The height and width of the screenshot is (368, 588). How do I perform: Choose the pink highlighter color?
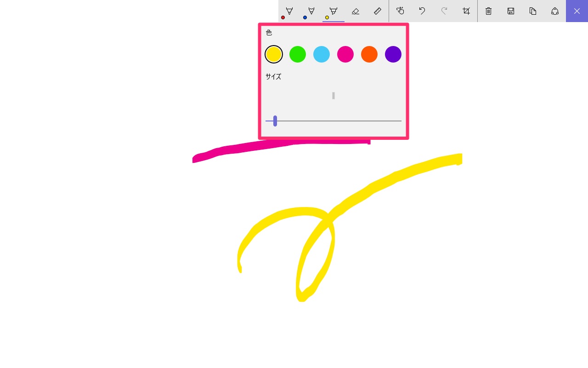coord(345,54)
